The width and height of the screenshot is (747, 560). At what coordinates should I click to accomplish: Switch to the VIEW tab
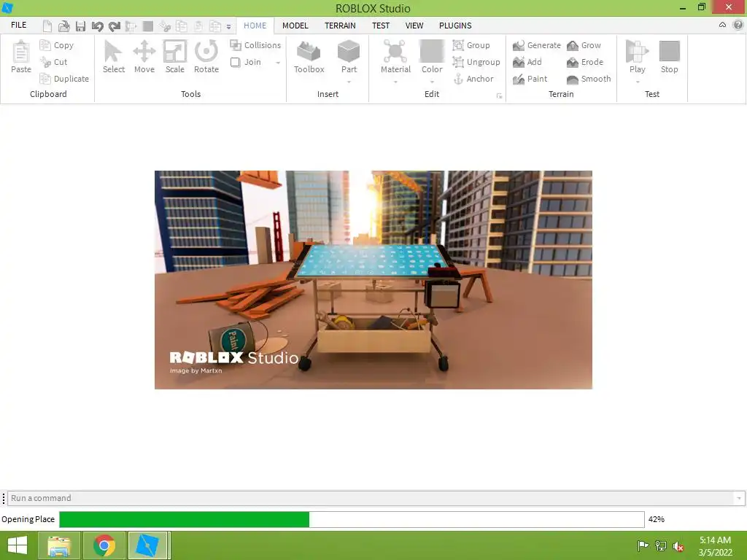[414, 26]
